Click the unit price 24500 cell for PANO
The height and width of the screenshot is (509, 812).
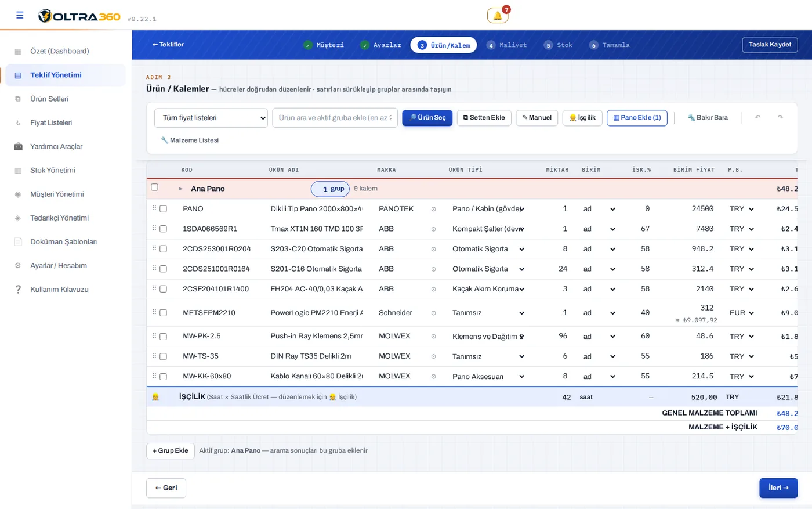693,209
